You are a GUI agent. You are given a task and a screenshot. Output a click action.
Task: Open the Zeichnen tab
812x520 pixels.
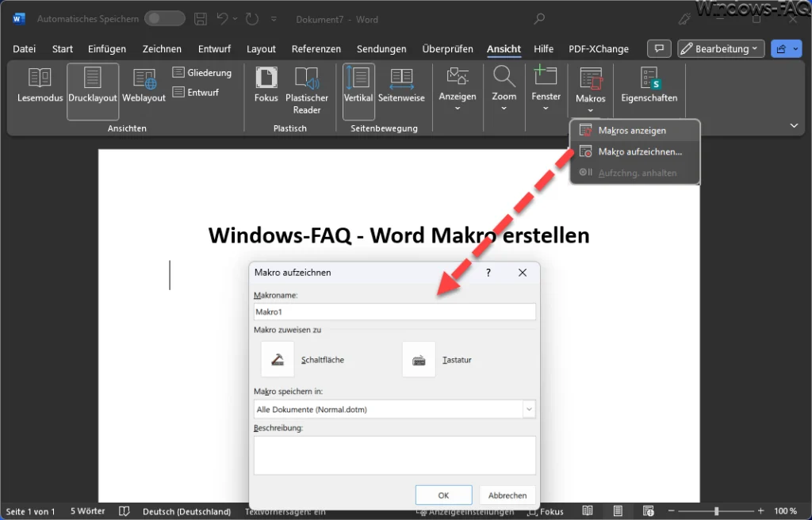162,48
